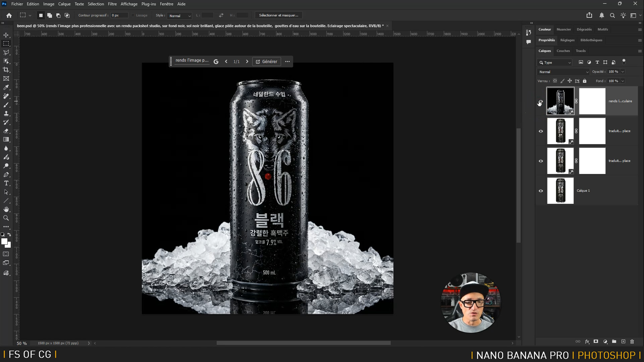Toggle visibility of the 'rends l...culaire' layer
The height and width of the screenshot is (362, 644).
[541, 101]
